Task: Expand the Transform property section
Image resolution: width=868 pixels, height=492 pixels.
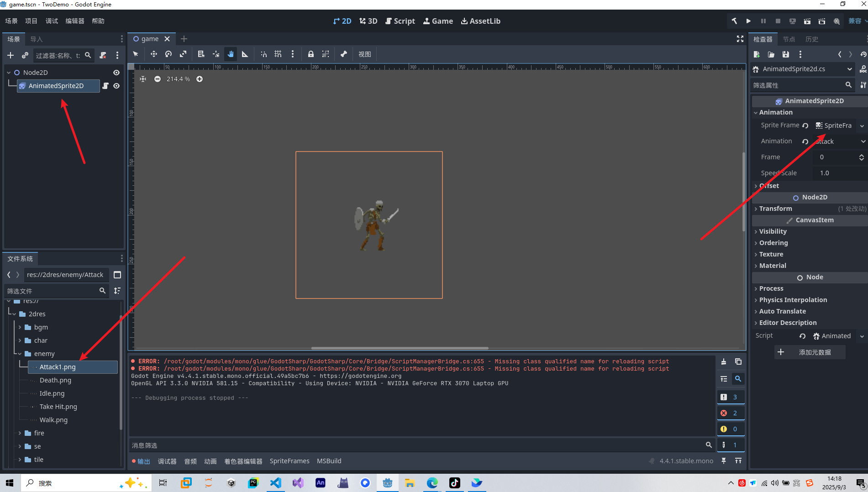Action: [775, 209]
